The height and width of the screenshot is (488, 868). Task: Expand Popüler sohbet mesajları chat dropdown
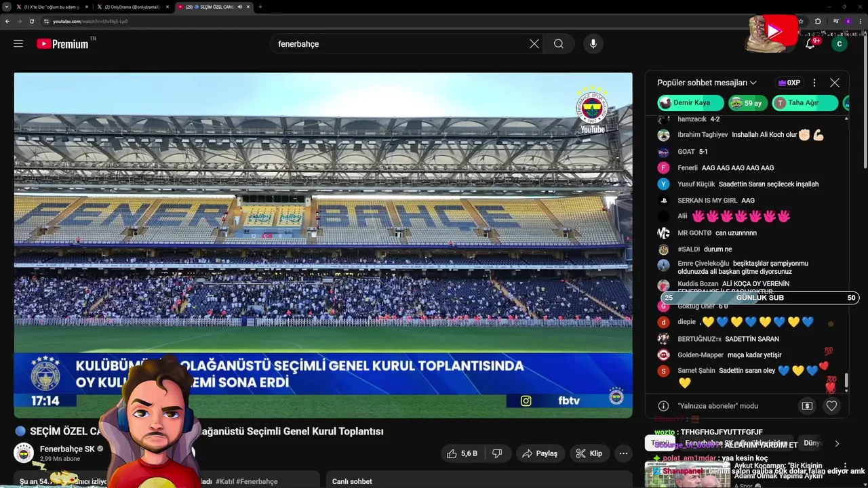click(707, 83)
